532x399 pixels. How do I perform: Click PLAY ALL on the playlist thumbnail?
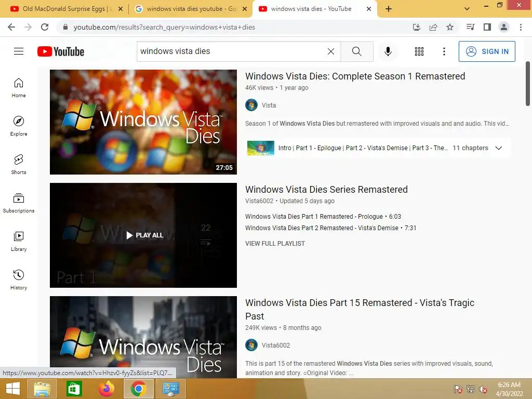point(143,235)
